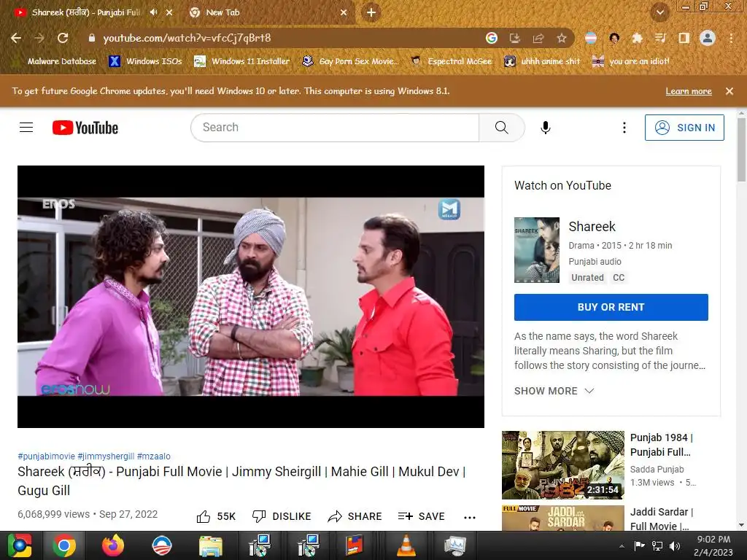Open File Explorer from taskbar
Viewport: 747px width, 560px height.
211,545
